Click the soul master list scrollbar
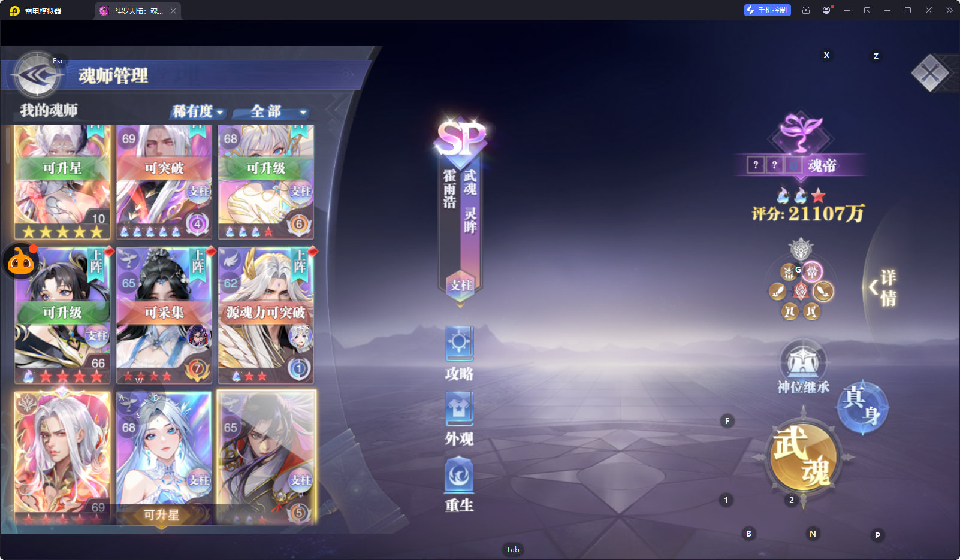The height and width of the screenshot is (560, 960). pyautogui.click(x=7, y=146)
